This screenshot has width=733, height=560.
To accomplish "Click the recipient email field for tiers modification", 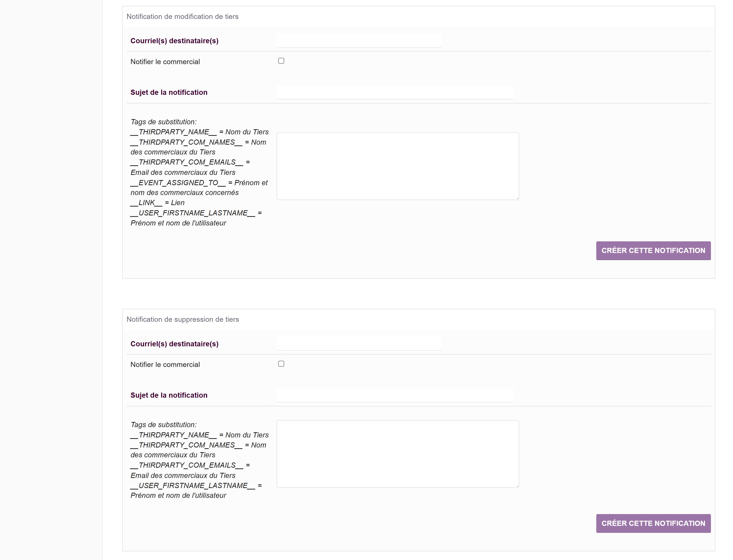I will [x=359, y=41].
